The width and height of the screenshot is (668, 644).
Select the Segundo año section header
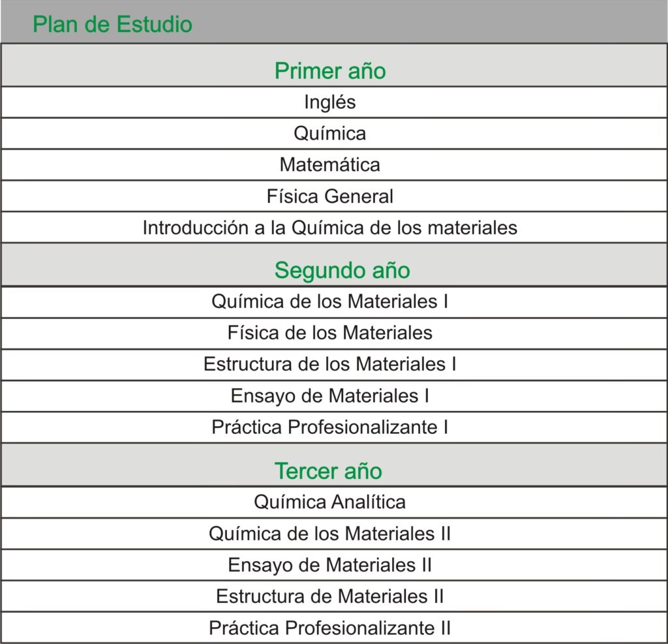(x=342, y=270)
